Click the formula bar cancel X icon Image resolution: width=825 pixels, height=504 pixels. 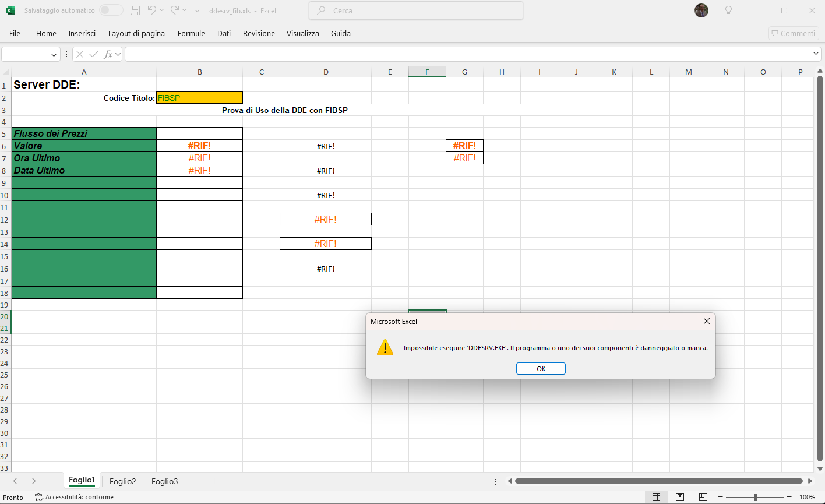point(80,54)
